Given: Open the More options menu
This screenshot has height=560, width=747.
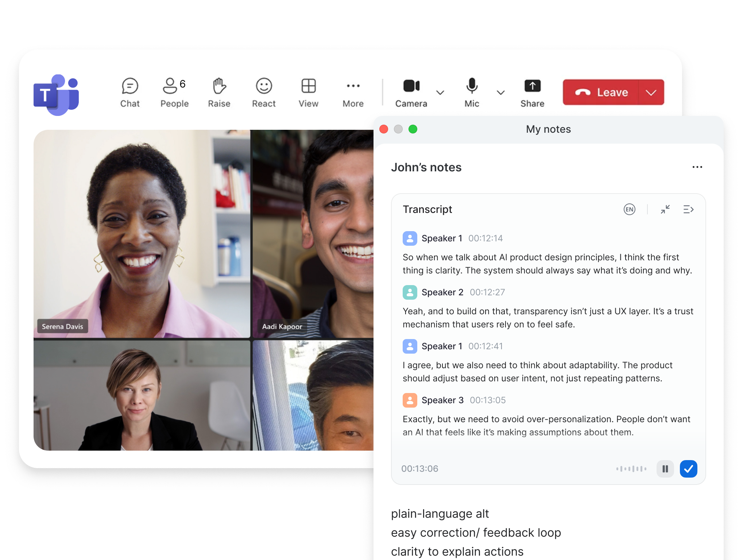Looking at the screenshot, I should tap(353, 92).
